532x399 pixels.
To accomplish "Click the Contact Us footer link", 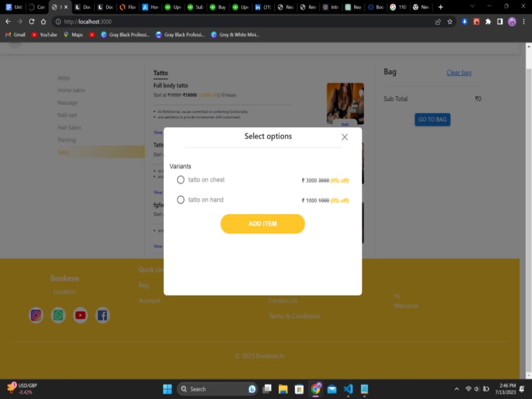I will click(282, 301).
